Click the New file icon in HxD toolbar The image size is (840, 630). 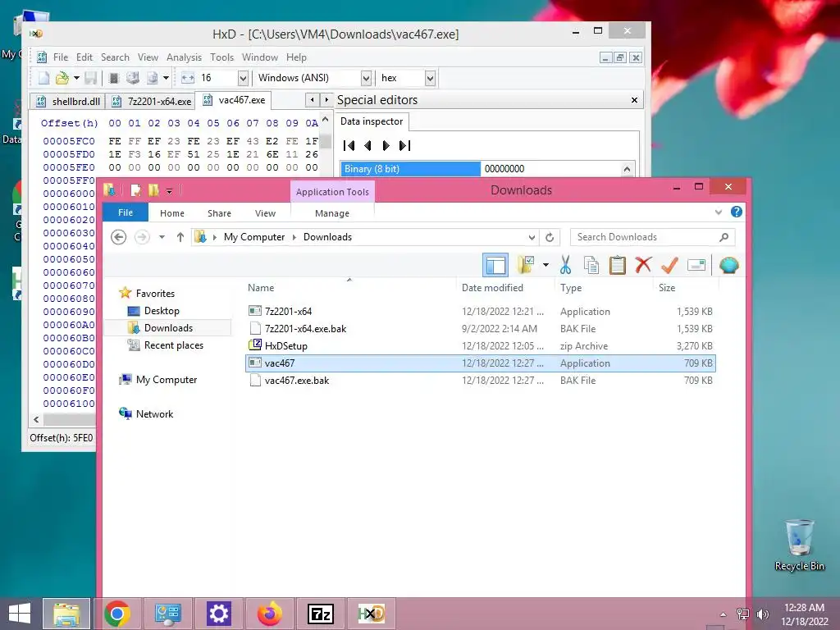pyautogui.click(x=44, y=78)
